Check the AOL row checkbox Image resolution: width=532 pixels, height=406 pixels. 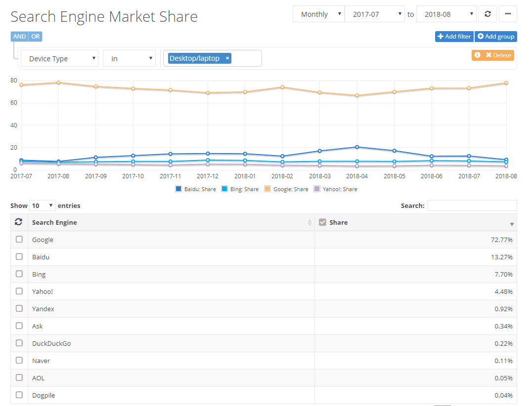(19, 377)
